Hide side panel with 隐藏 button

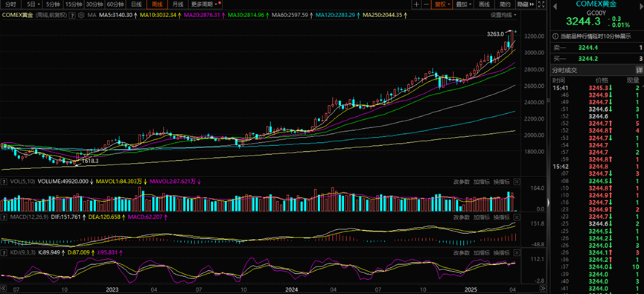[x=525, y=4]
